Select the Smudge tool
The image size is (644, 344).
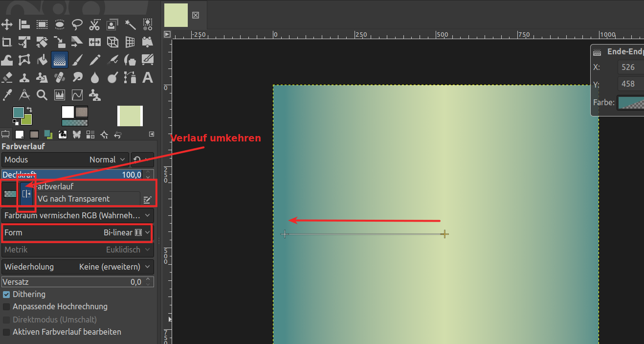[77, 77]
